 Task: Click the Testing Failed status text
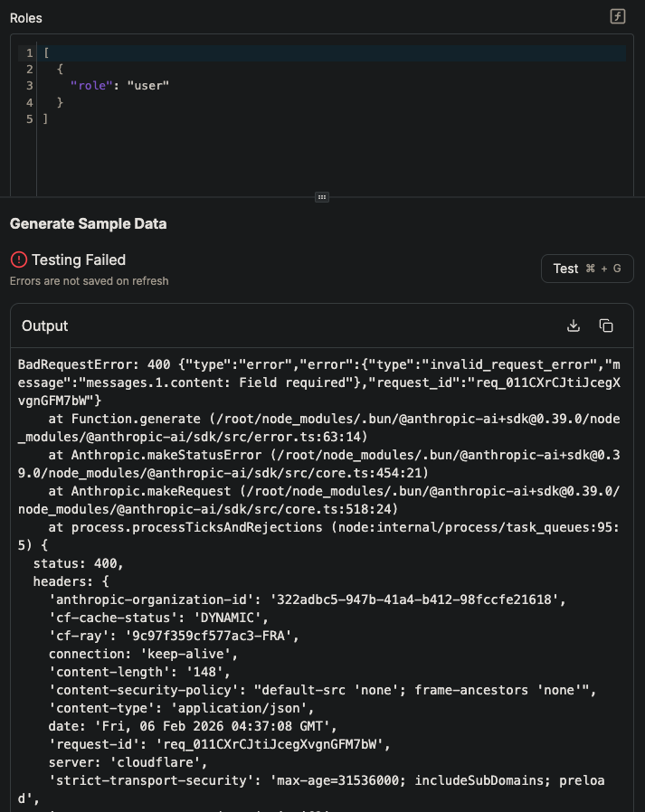(x=79, y=260)
